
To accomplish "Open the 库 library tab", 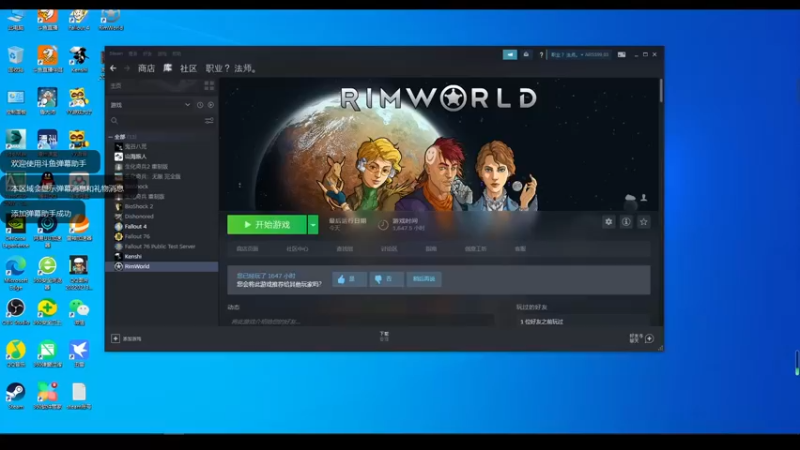I will 167,68.
